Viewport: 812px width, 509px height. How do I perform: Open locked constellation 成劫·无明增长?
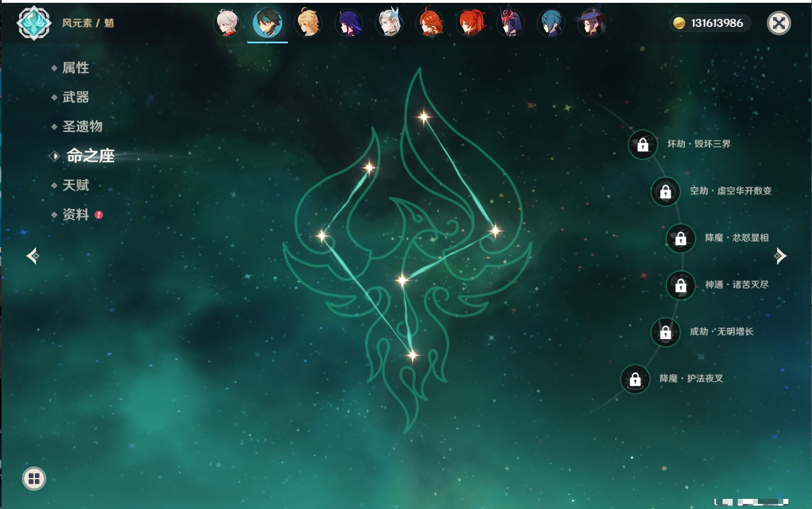[666, 332]
